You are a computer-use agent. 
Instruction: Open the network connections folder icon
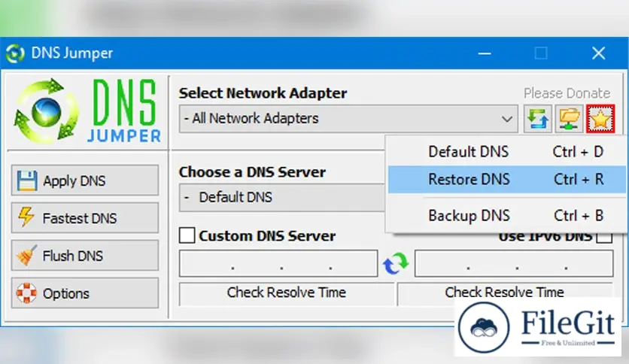click(x=569, y=119)
